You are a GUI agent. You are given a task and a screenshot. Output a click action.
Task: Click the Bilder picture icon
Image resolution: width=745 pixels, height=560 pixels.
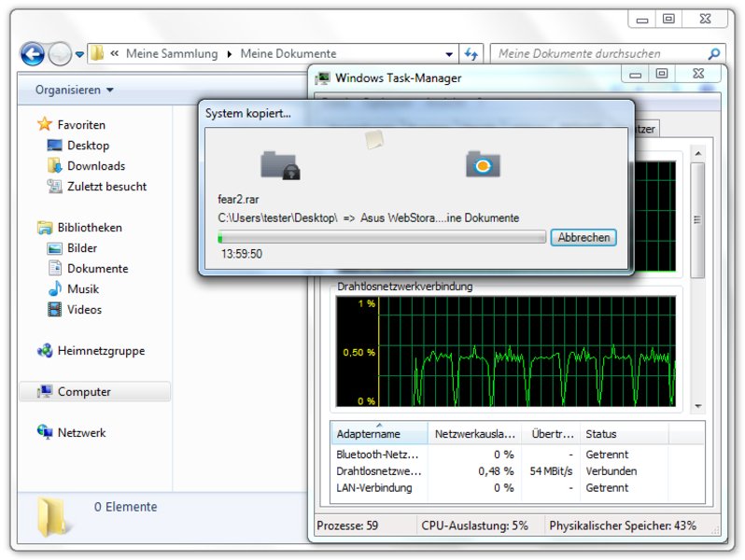[55, 248]
